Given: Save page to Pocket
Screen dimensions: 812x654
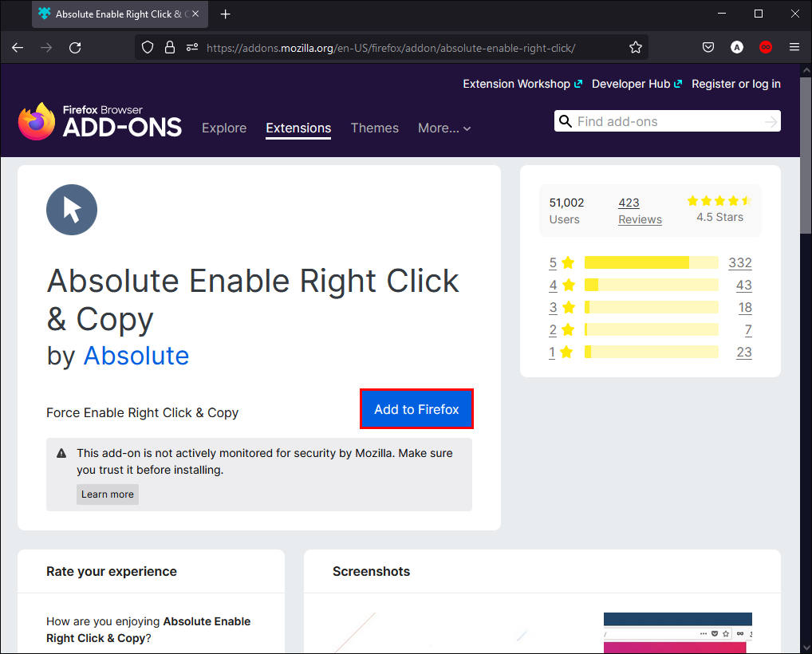Looking at the screenshot, I should tap(708, 48).
